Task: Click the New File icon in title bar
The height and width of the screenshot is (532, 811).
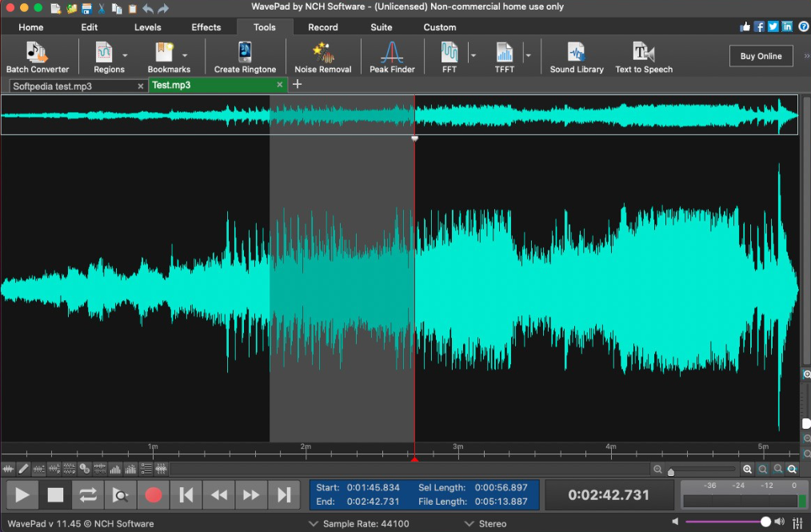Action: coord(55,8)
